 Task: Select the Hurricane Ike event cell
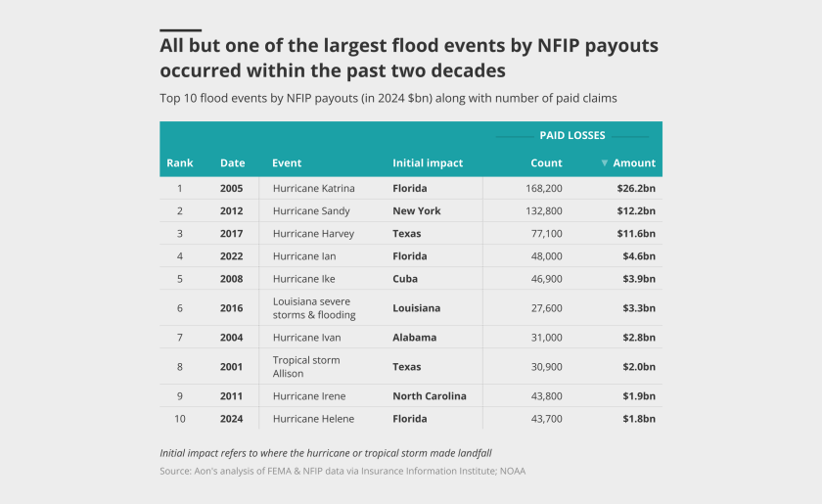point(303,279)
